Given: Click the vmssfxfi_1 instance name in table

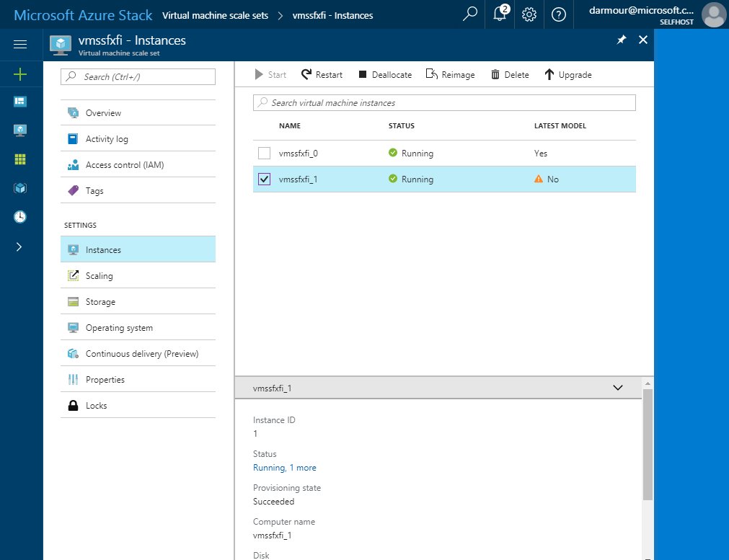Looking at the screenshot, I should 298,179.
